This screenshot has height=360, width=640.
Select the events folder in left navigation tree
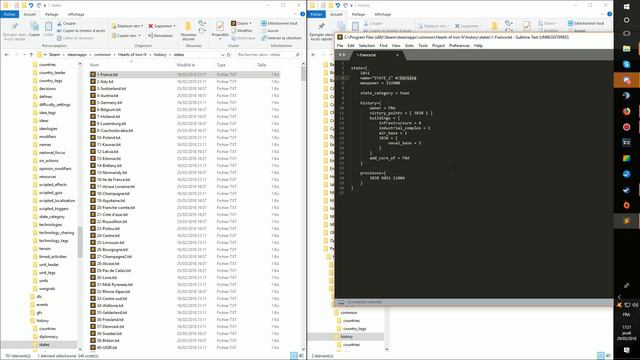tap(42, 304)
